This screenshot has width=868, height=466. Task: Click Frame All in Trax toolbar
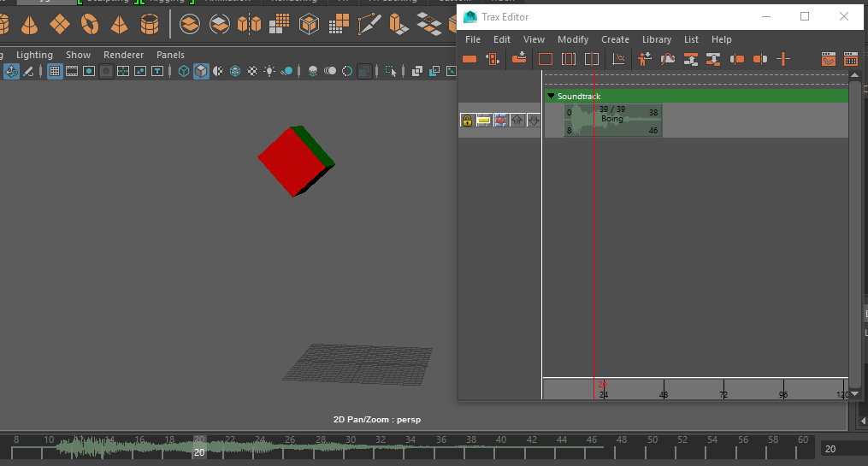point(546,59)
